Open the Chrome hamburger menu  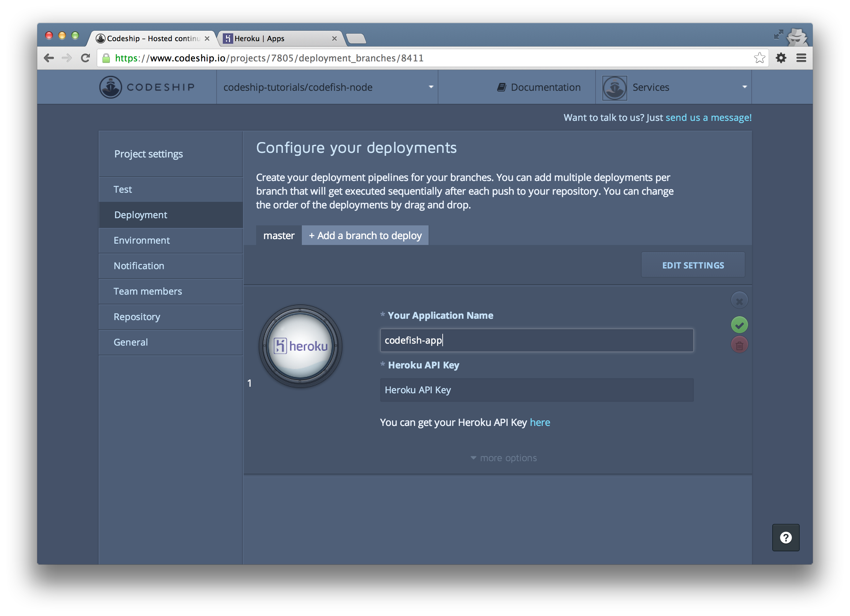pyautogui.click(x=801, y=58)
